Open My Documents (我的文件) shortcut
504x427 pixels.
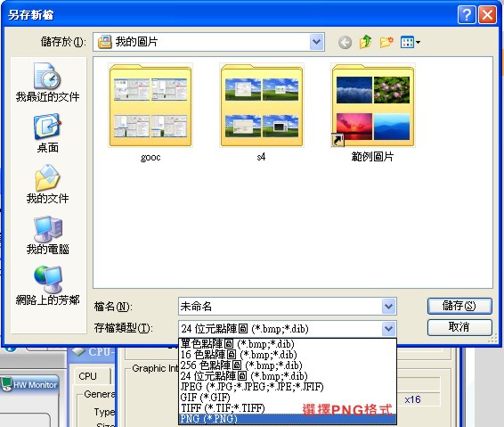(47, 184)
